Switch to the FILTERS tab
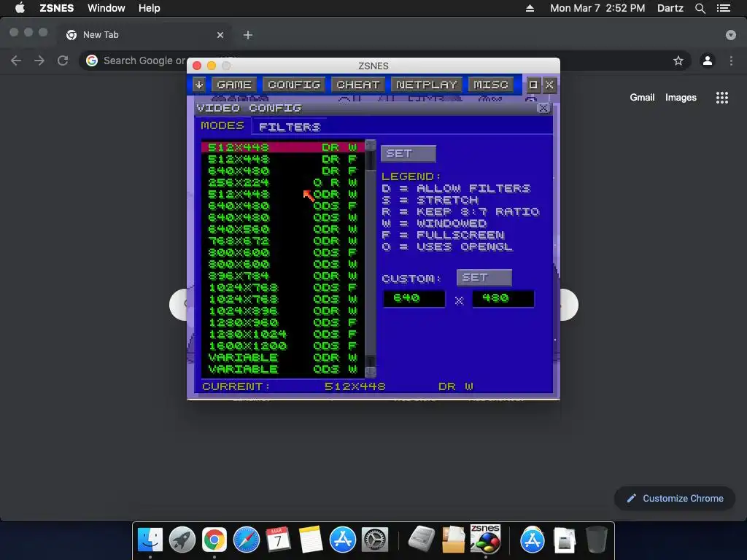This screenshot has height=560, width=747. tap(290, 127)
